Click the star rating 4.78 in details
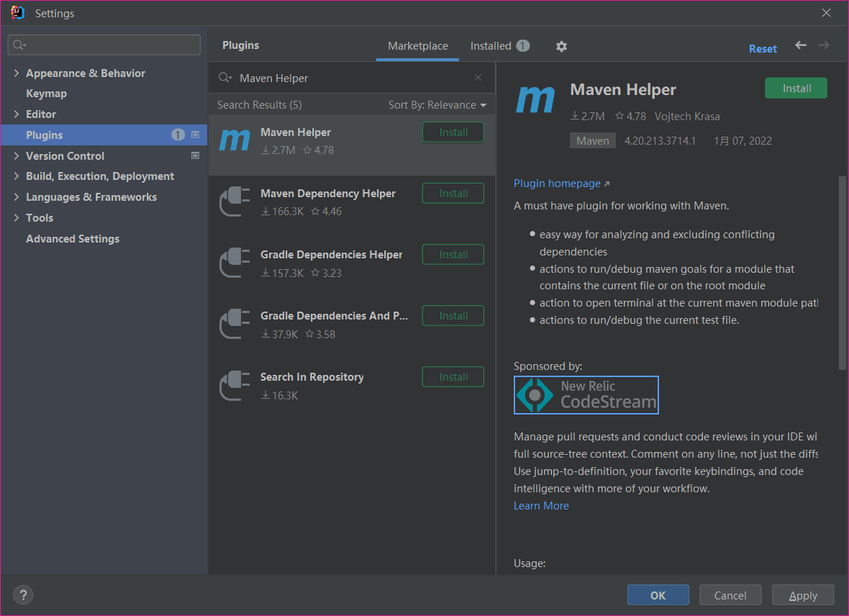 tap(630, 116)
